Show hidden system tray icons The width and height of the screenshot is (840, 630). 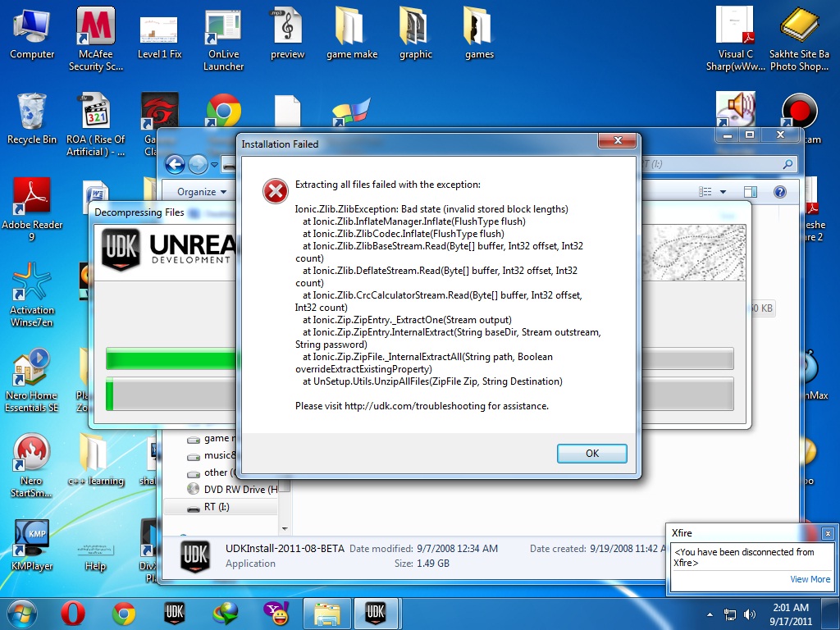709,614
